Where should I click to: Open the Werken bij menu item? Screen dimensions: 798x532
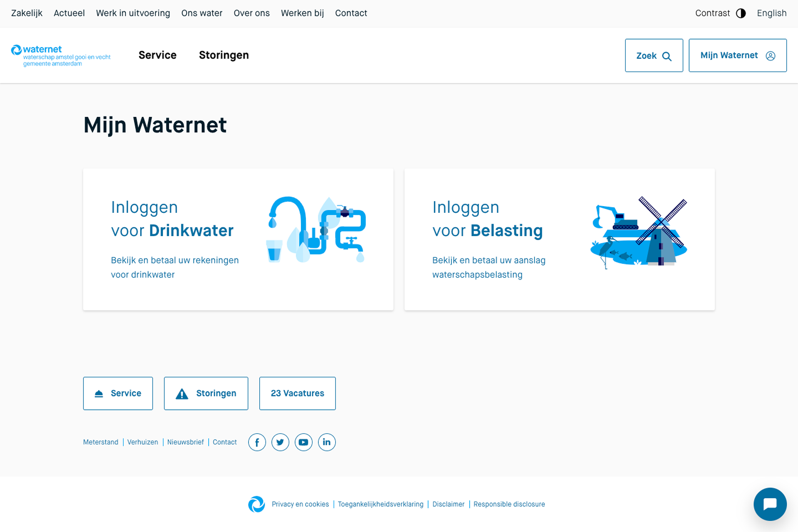302,13
